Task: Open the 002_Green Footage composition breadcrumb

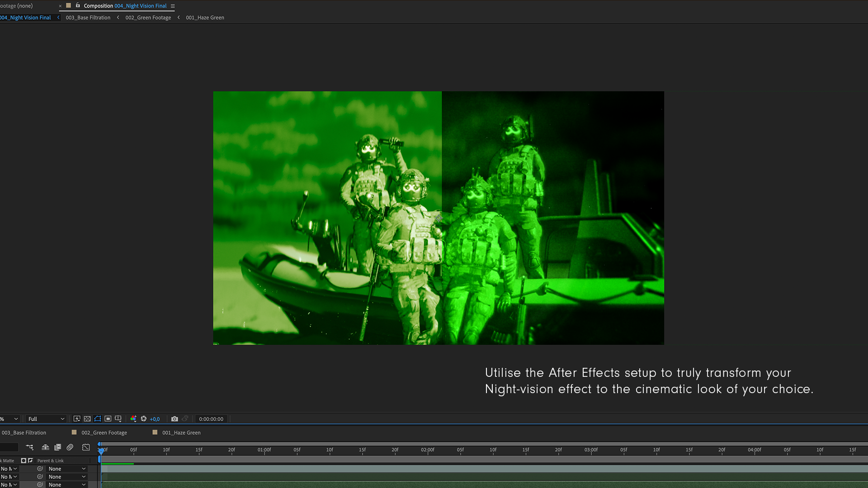Action: pos(148,17)
